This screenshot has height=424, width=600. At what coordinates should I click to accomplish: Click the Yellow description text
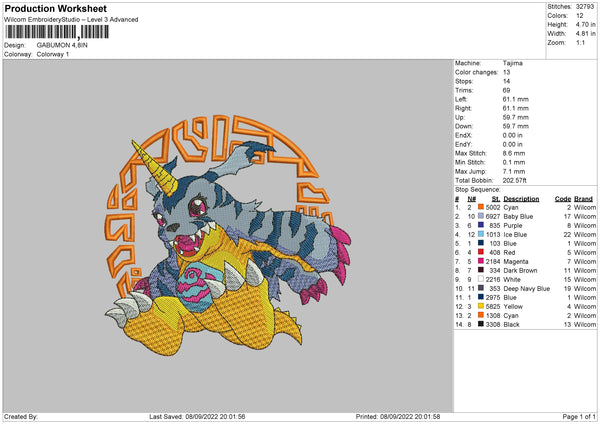click(x=513, y=306)
